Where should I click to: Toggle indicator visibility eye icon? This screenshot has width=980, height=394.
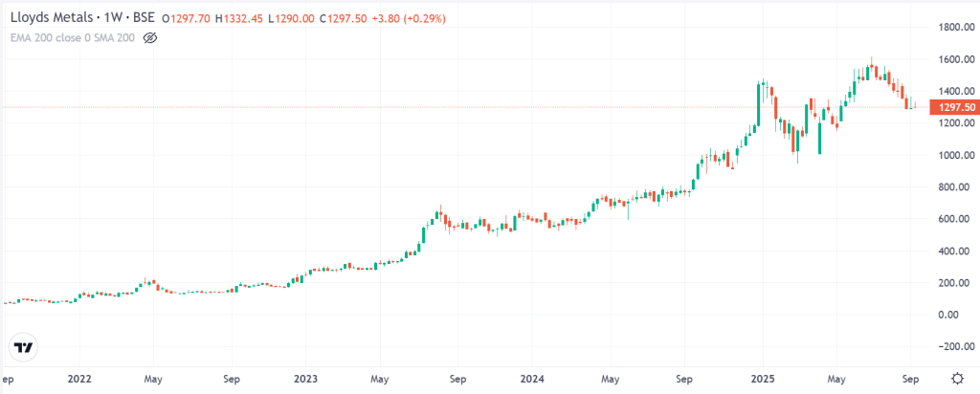click(x=149, y=38)
